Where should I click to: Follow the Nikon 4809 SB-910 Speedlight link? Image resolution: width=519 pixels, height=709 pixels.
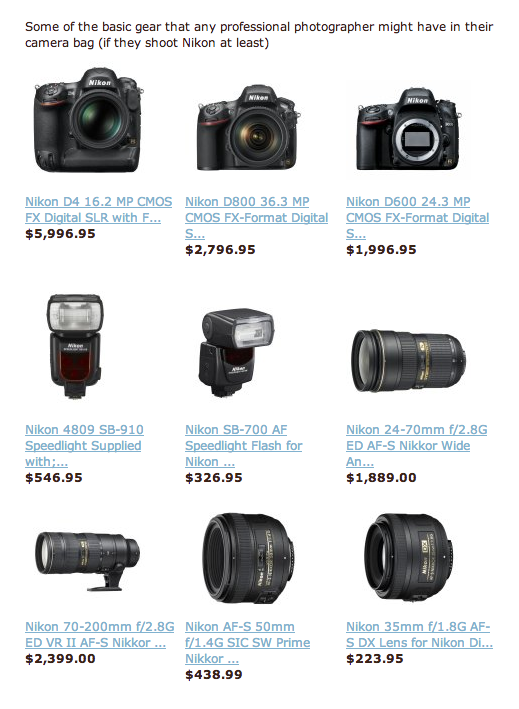pyautogui.click(x=84, y=445)
